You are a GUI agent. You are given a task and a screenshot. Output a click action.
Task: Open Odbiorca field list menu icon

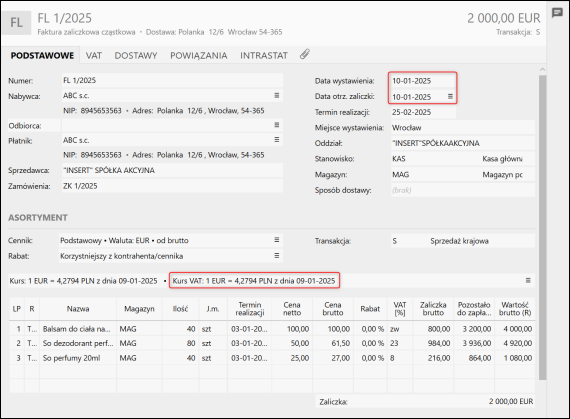(x=277, y=125)
